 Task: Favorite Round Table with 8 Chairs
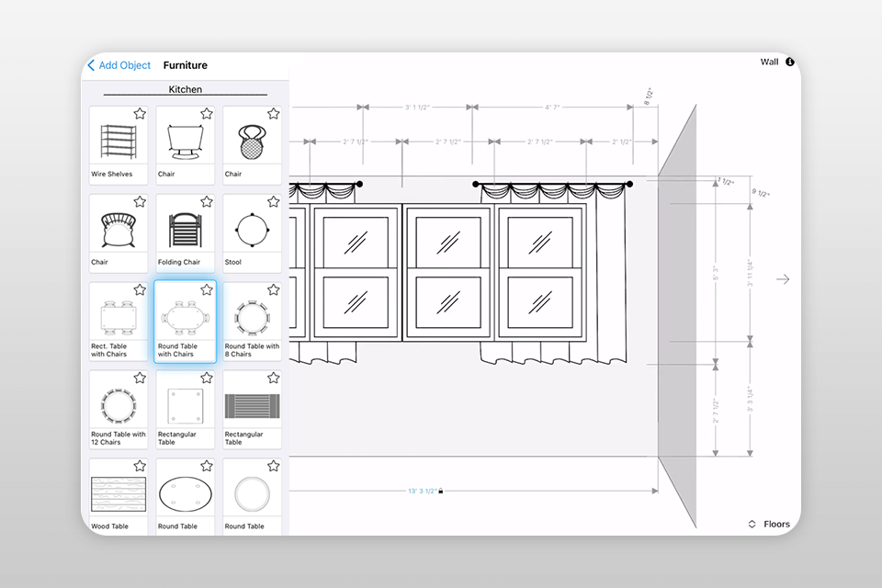coord(274,289)
